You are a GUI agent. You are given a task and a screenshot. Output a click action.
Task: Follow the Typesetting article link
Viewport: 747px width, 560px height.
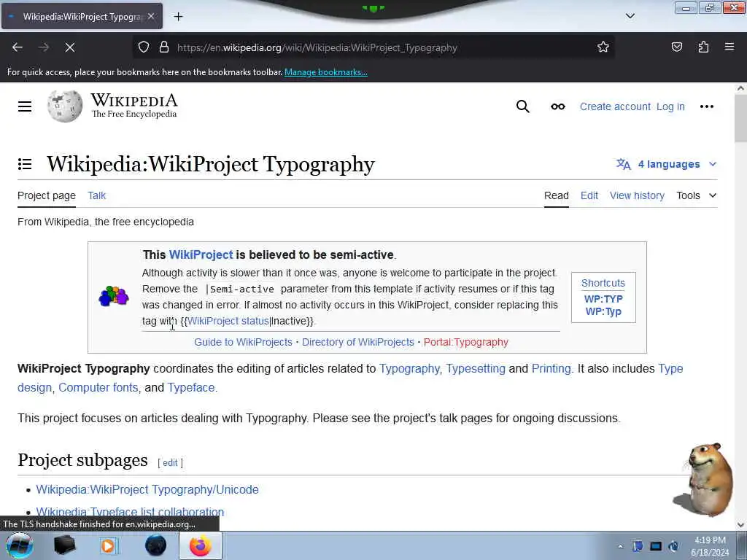[476, 368]
